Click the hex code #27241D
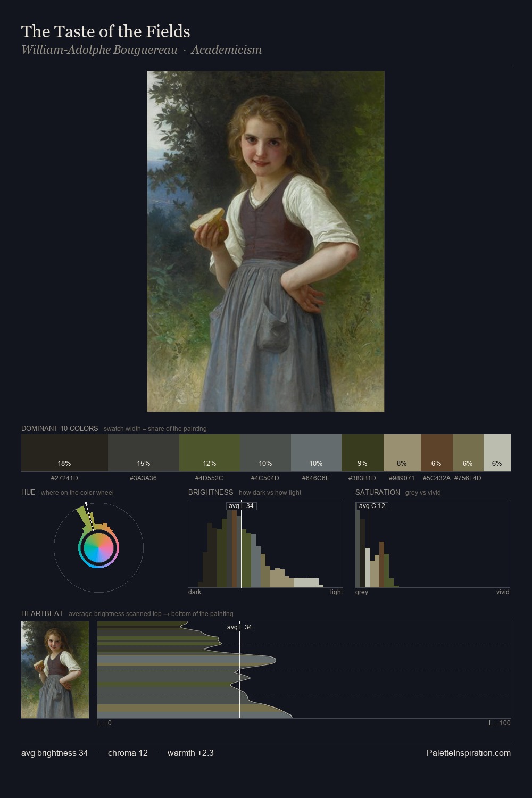Screen dimensions: 532x798 click(x=64, y=478)
